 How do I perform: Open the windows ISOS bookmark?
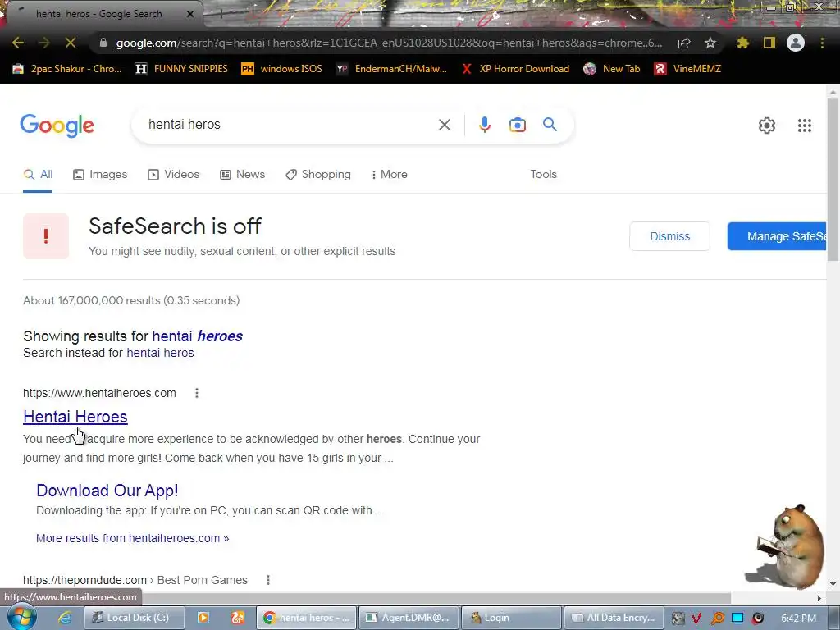(x=282, y=69)
